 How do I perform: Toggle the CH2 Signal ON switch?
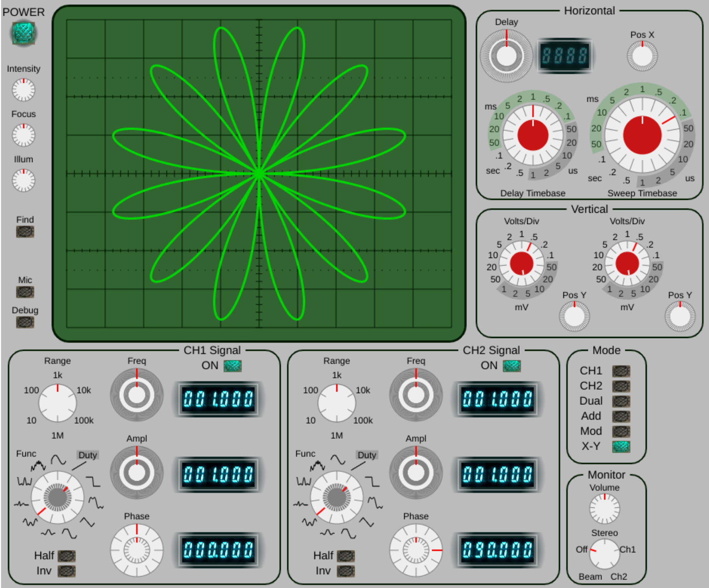click(512, 366)
